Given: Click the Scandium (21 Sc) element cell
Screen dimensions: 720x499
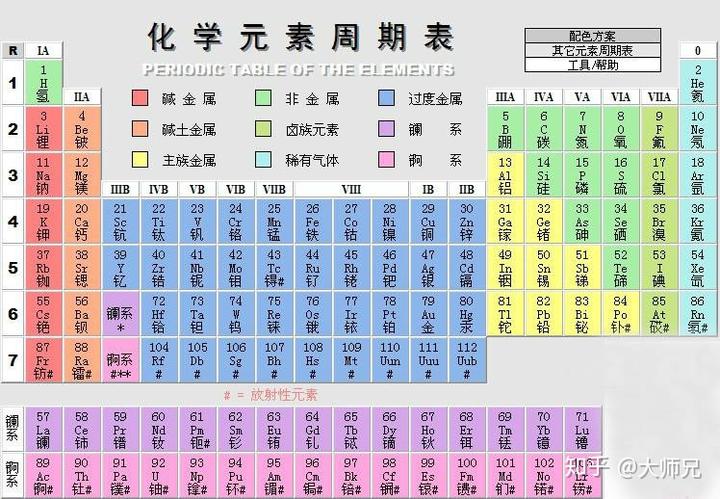Looking at the screenshot, I should [120, 221].
